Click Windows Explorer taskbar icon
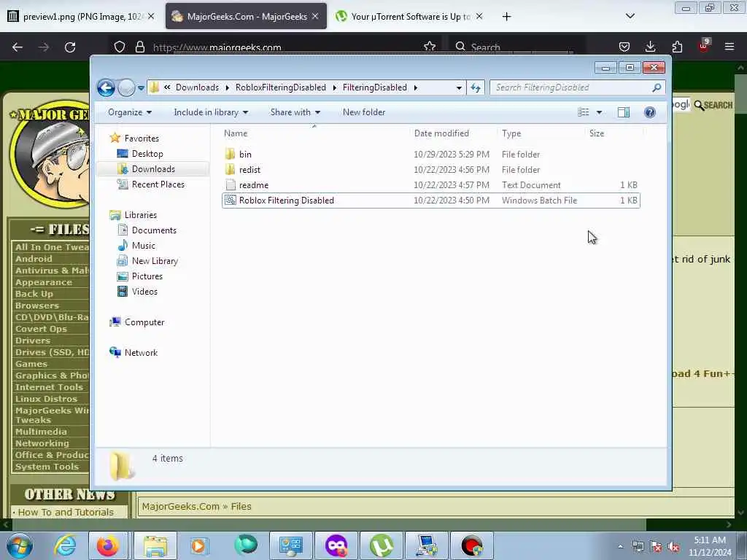The height and width of the screenshot is (560, 747). [x=155, y=545]
